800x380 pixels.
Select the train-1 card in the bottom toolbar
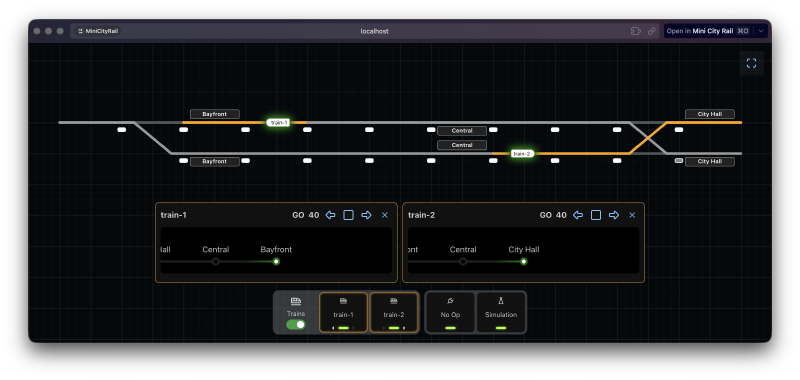click(x=343, y=312)
